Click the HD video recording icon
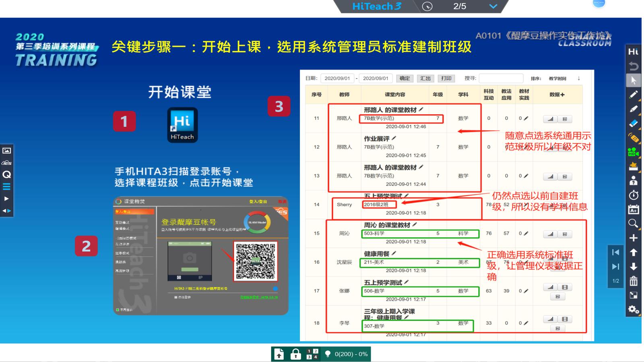This screenshot has width=644, height=362. pos(634,152)
